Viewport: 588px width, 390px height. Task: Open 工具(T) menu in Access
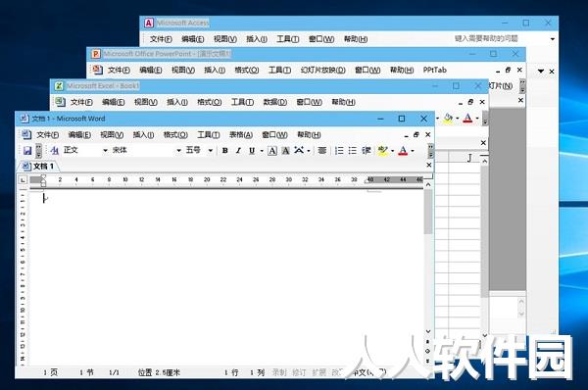(x=287, y=38)
